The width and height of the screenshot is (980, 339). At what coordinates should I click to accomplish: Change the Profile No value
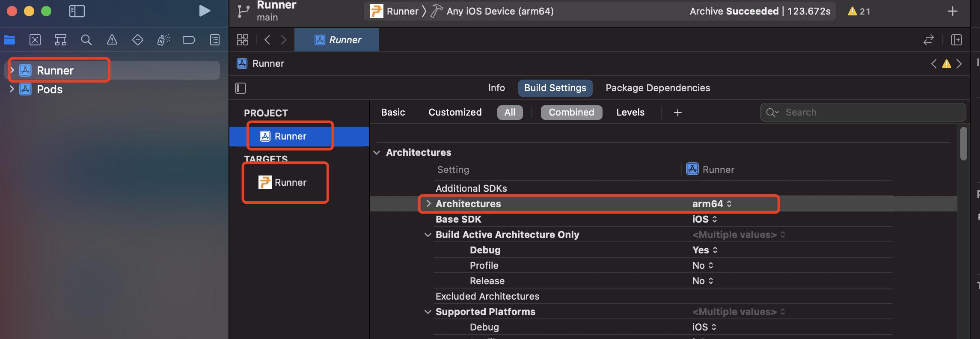703,265
